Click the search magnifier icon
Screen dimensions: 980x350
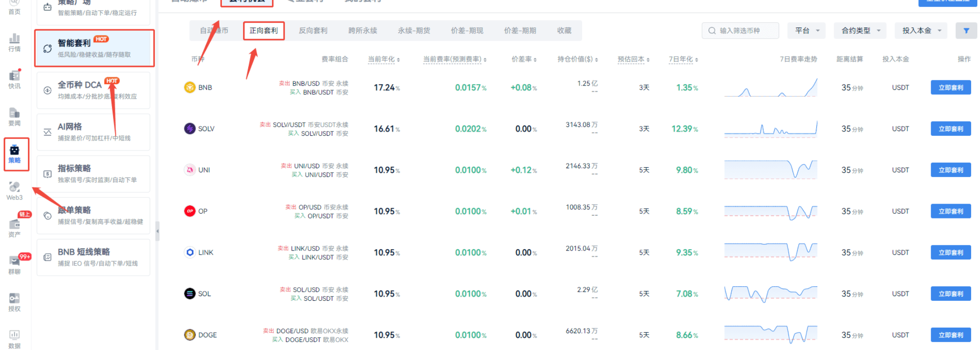click(712, 31)
